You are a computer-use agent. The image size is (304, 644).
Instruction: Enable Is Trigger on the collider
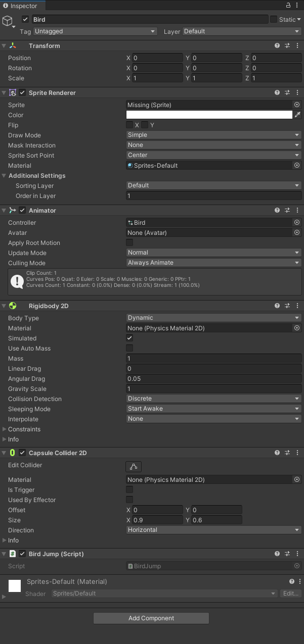click(129, 489)
